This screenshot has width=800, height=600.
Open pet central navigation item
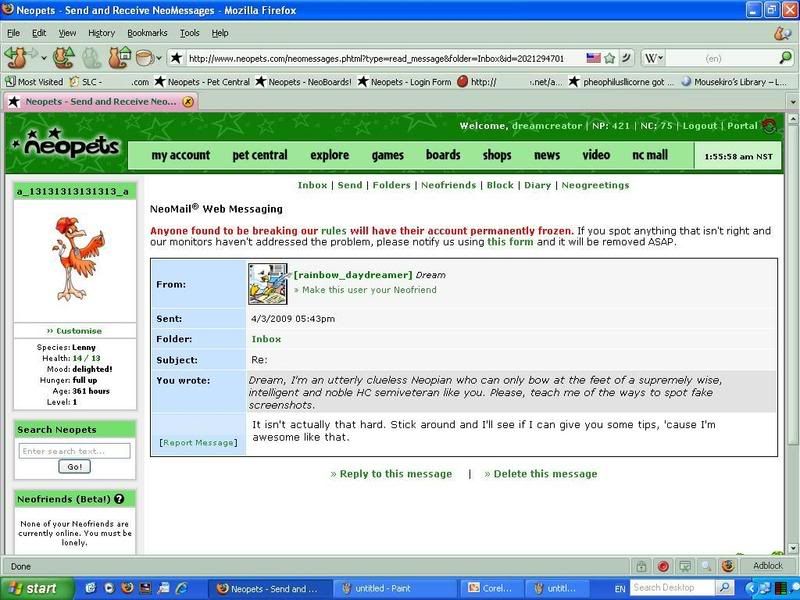click(x=260, y=155)
